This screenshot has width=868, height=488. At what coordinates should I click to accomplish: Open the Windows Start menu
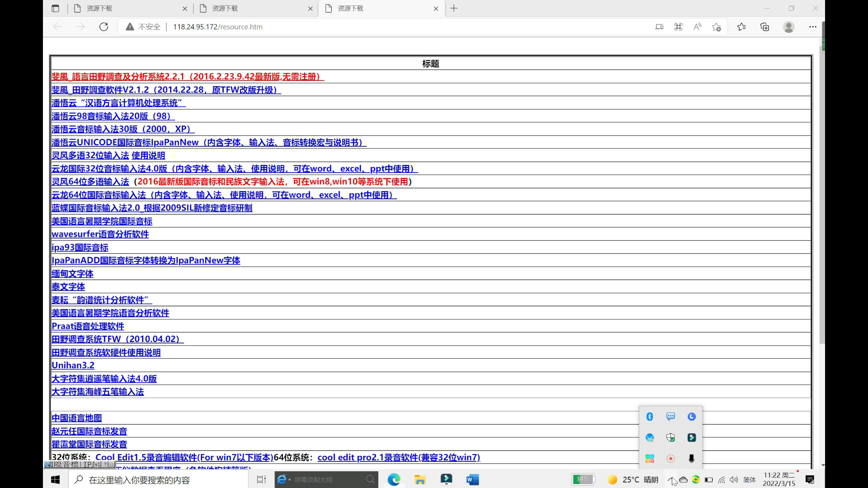tap(56, 479)
